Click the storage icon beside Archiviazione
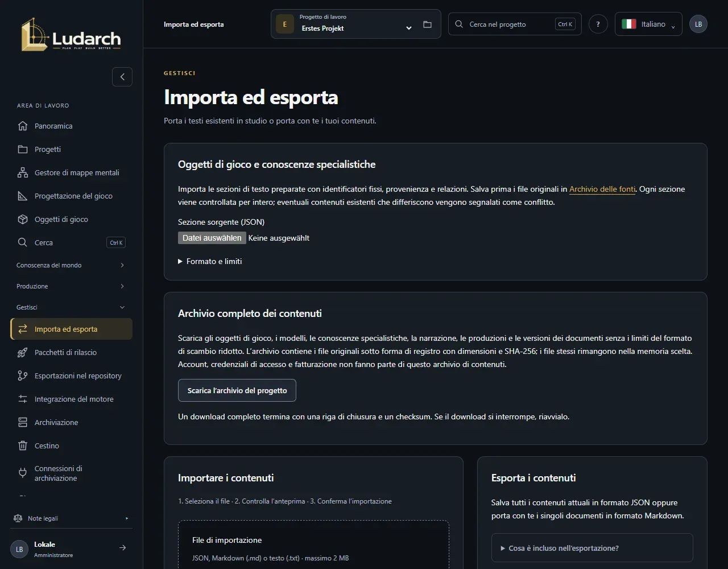Screen dimensions: 728x569 point(23,422)
